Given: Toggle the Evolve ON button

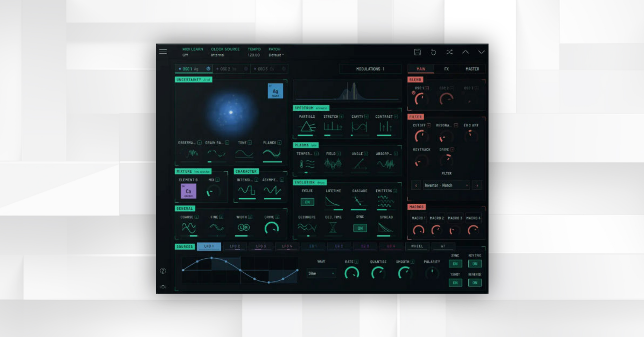Looking at the screenshot, I should pyautogui.click(x=307, y=202).
